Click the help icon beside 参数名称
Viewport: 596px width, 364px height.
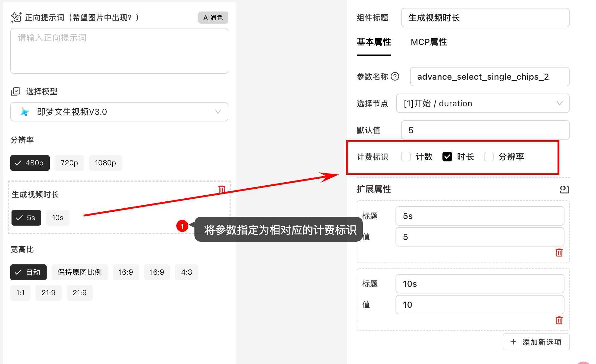(395, 76)
